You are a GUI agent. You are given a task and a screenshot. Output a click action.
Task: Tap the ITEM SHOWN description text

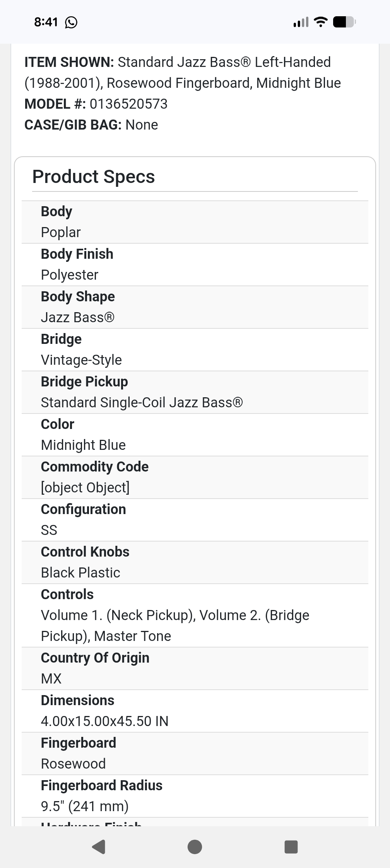pyautogui.click(x=183, y=73)
